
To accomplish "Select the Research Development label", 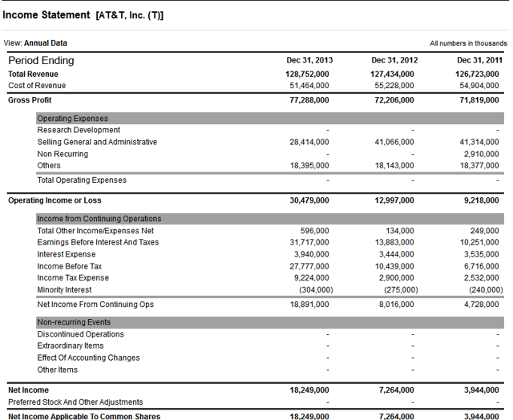I will tap(79, 130).
